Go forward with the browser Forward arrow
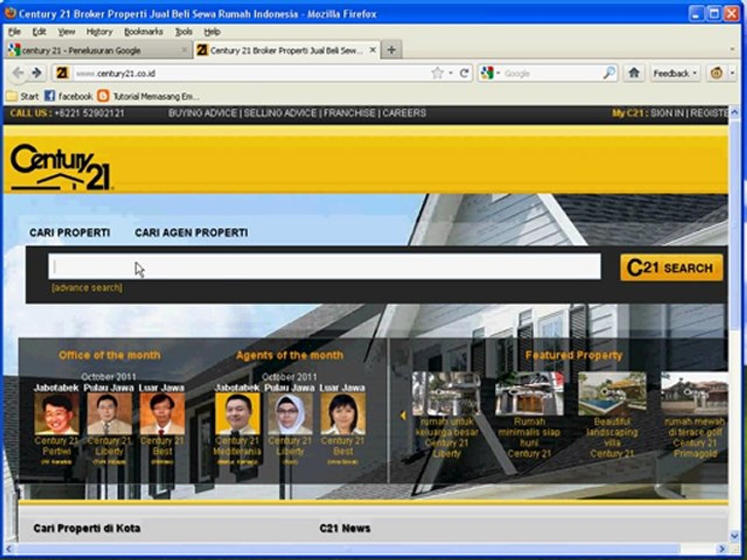Image resolution: width=747 pixels, height=560 pixels. 36,73
